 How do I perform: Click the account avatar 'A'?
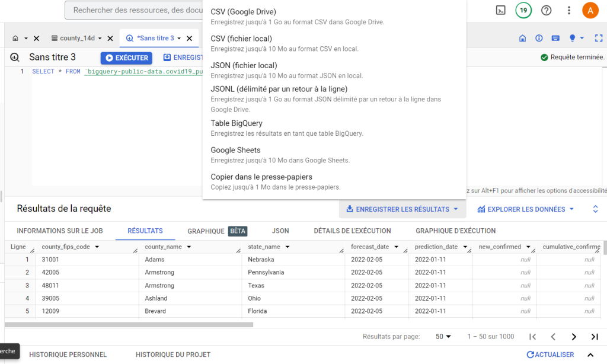pyautogui.click(x=590, y=10)
